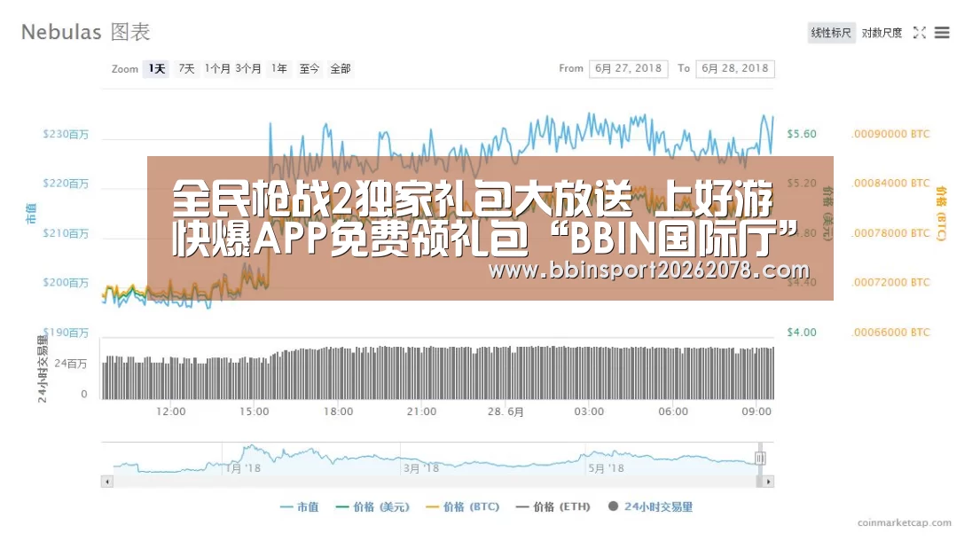Open the chart hamburger context menu
The height and width of the screenshot is (541, 980).
[942, 33]
